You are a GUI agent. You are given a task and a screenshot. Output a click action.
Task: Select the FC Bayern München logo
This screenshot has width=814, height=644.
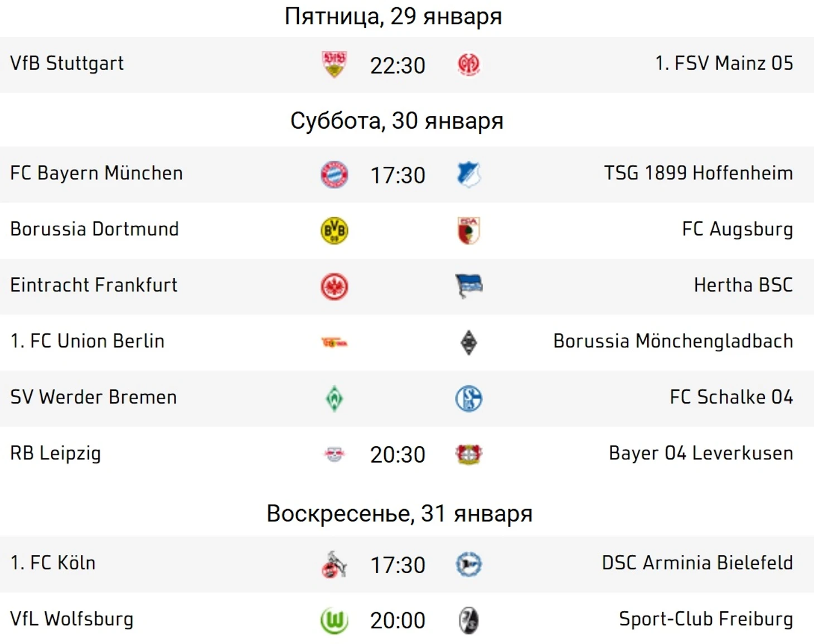click(335, 175)
